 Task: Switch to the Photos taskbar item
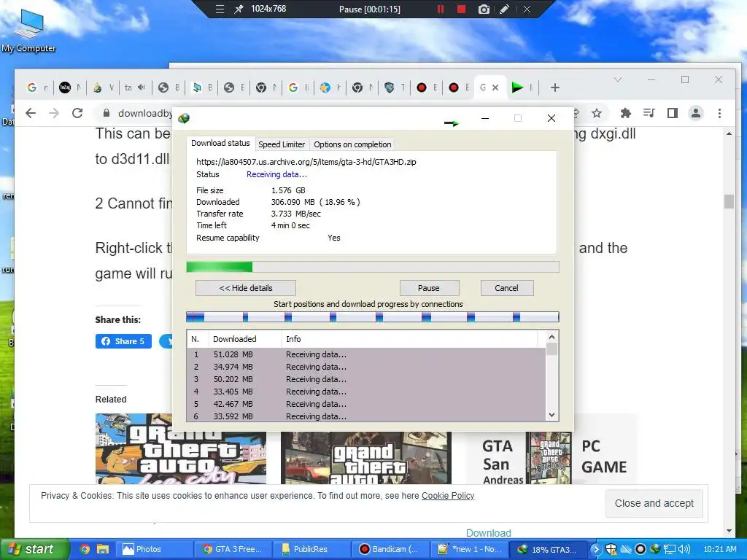(x=153, y=549)
